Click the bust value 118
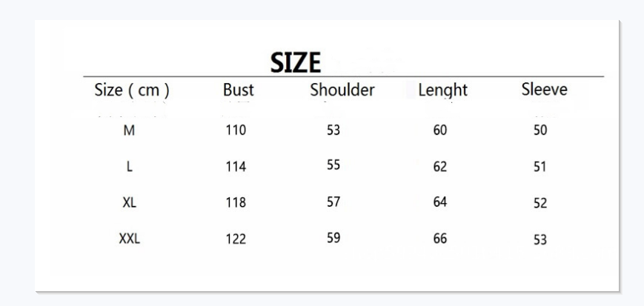 pyautogui.click(x=236, y=202)
